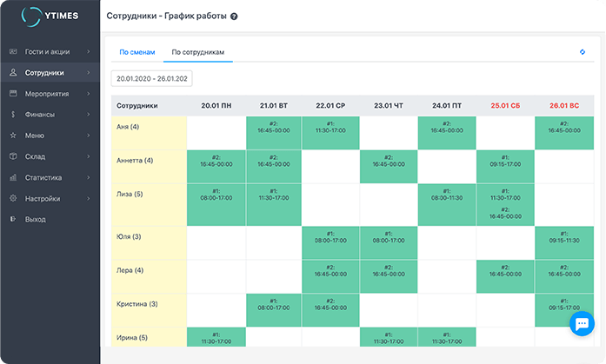Image resolution: width=606 pixels, height=364 pixels.
Task: Select the По сотрудникам tab
Action: point(198,53)
